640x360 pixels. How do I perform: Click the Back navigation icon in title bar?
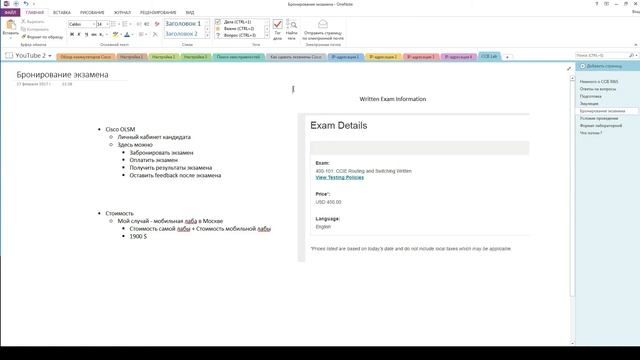(16, 4)
